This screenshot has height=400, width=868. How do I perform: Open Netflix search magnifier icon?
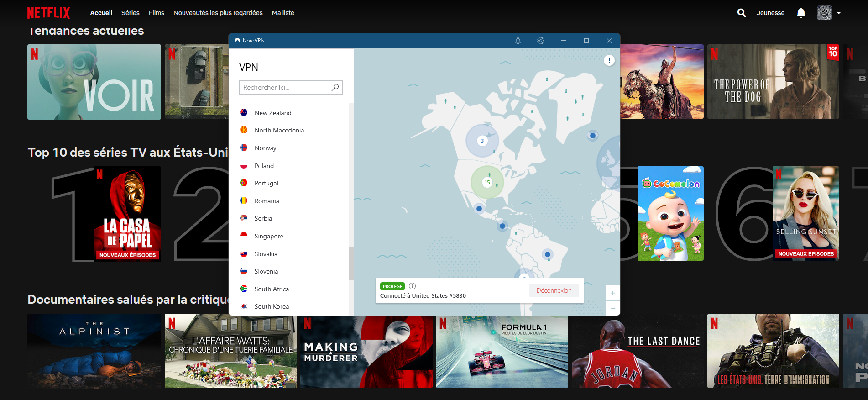pyautogui.click(x=742, y=13)
